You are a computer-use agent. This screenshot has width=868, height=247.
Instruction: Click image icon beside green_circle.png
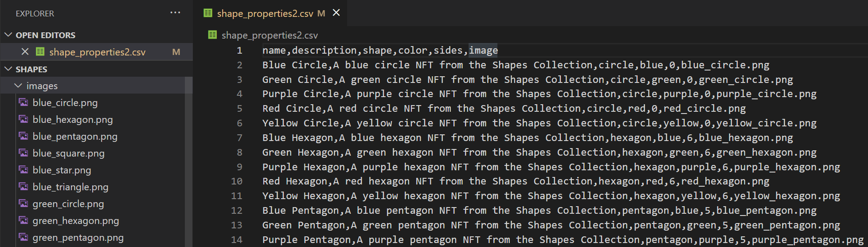(x=23, y=204)
